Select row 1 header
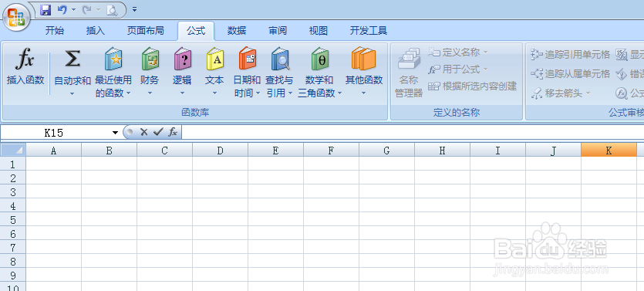The height and width of the screenshot is (291, 644). click(13, 164)
